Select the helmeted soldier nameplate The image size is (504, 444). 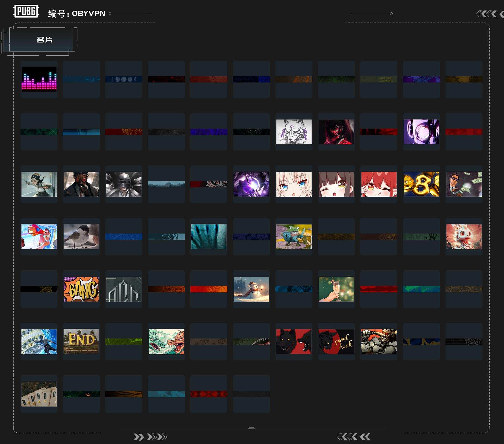(x=124, y=184)
